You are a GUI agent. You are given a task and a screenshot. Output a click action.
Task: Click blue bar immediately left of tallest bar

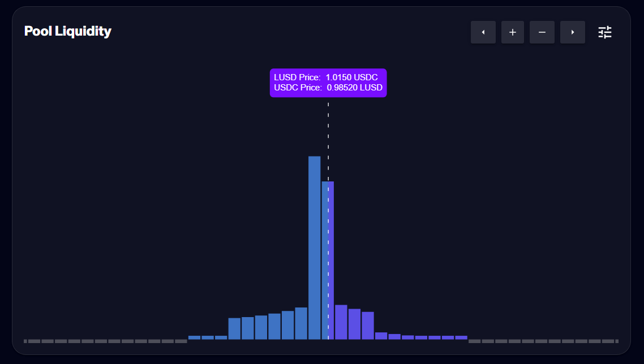click(x=301, y=323)
